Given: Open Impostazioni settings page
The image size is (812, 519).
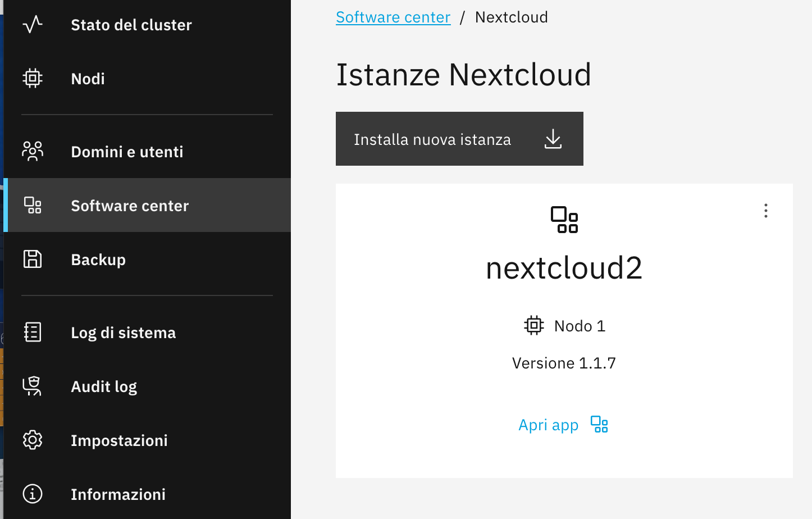Looking at the screenshot, I should click(147, 440).
